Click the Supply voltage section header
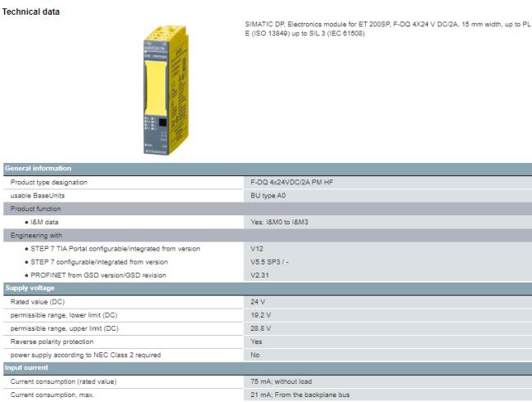The height and width of the screenshot is (402, 532). click(x=31, y=289)
